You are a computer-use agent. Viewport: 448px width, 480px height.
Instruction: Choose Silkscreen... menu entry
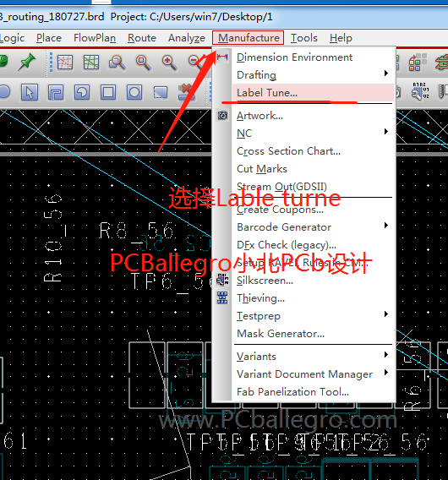click(x=313, y=281)
